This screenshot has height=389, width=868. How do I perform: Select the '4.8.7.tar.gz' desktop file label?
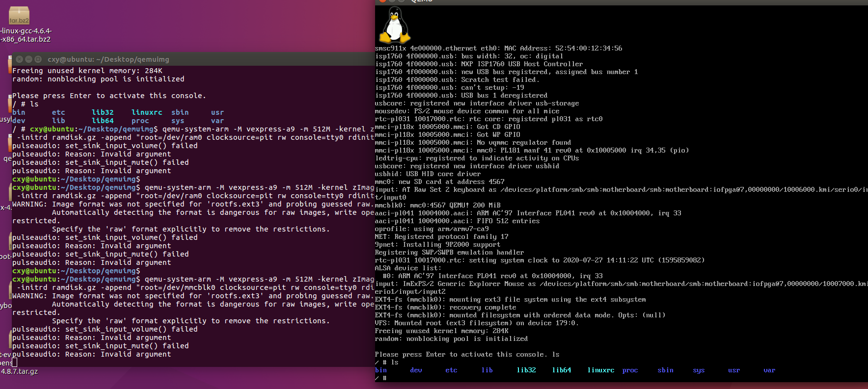20,371
